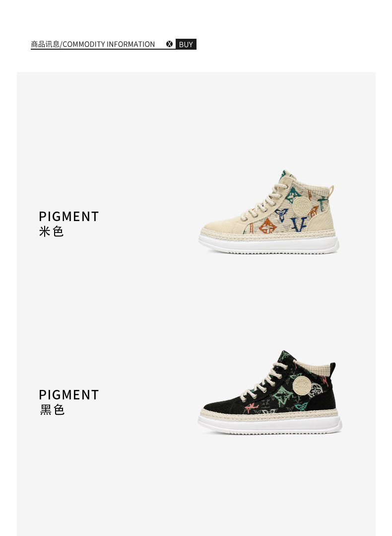Select the 米色 color name text

(51, 231)
